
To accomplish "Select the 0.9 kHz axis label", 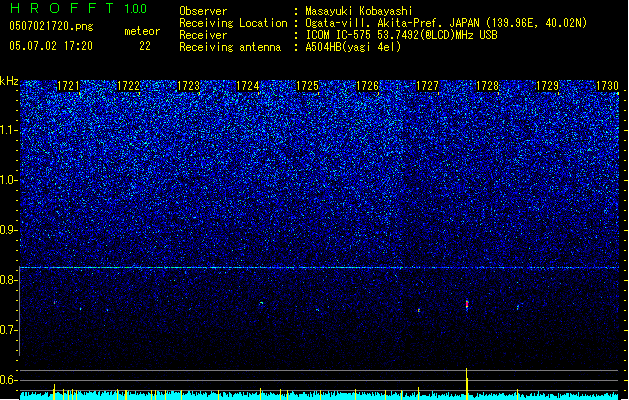I will click(x=8, y=230).
